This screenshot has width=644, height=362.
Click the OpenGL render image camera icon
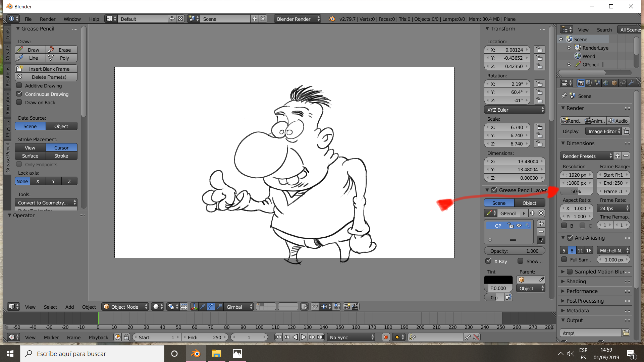pos(347,307)
